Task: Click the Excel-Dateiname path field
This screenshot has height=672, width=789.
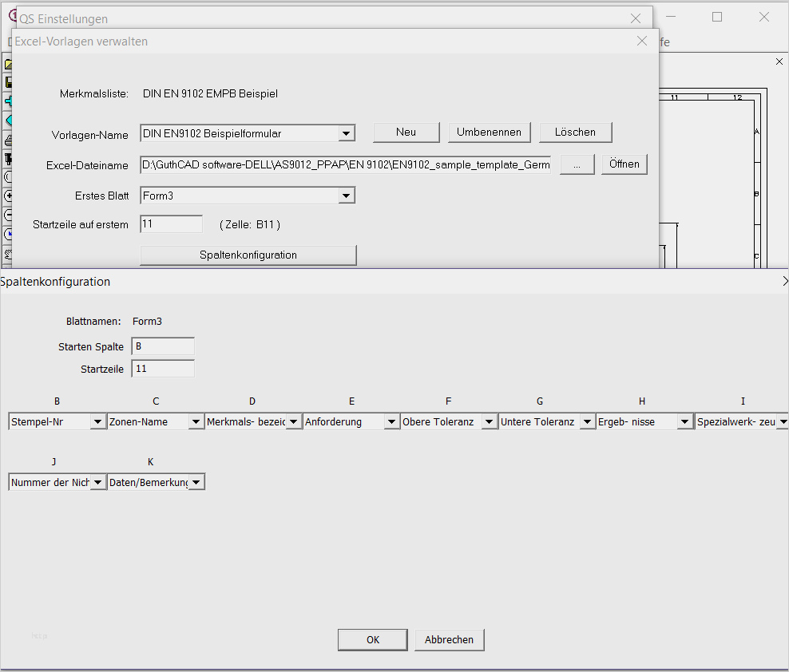Action: tap(345, 165)
